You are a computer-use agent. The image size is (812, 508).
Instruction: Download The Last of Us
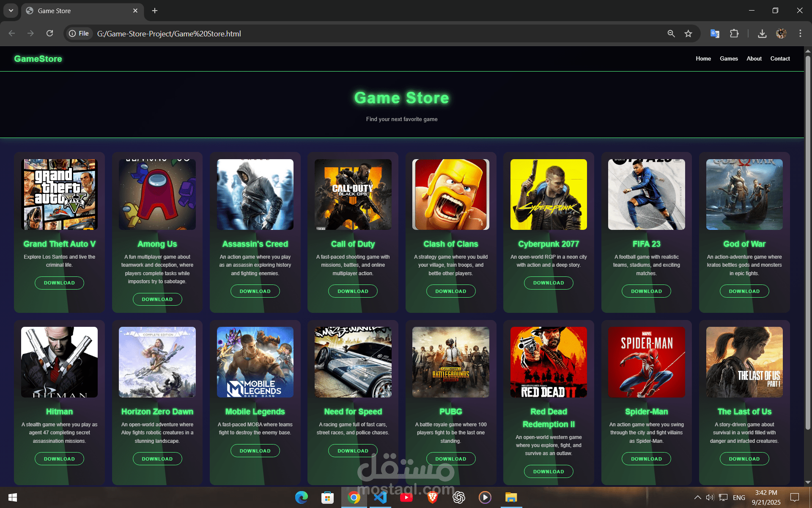744,459
